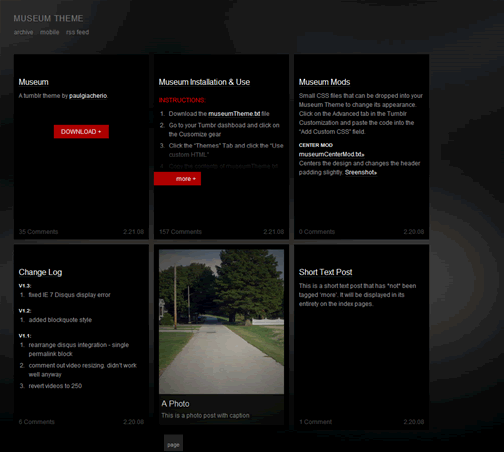504x452 pixels.
Task: Open the museumTheme.txt file link
Action: (x=234, y=114)
